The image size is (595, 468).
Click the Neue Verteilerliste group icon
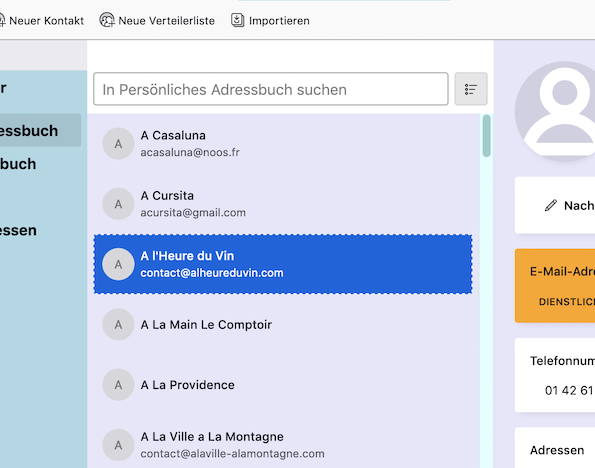107,20
